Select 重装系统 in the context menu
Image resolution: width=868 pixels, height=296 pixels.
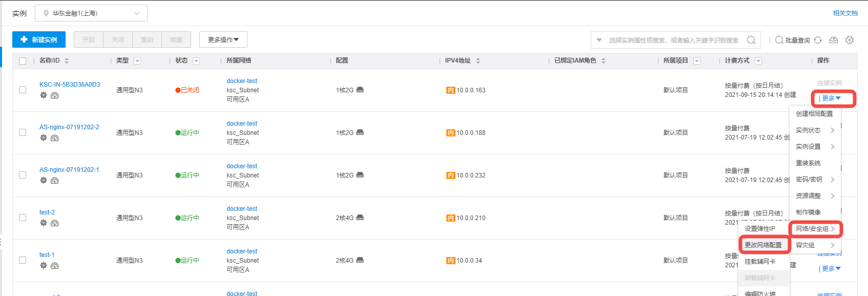click(808, 163)
